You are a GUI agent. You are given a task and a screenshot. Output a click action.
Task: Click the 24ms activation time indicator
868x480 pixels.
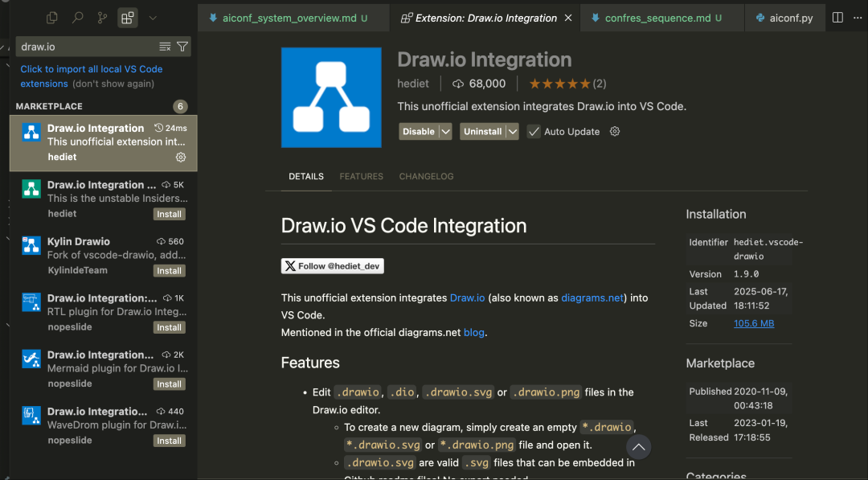click(x=170, y=128)
